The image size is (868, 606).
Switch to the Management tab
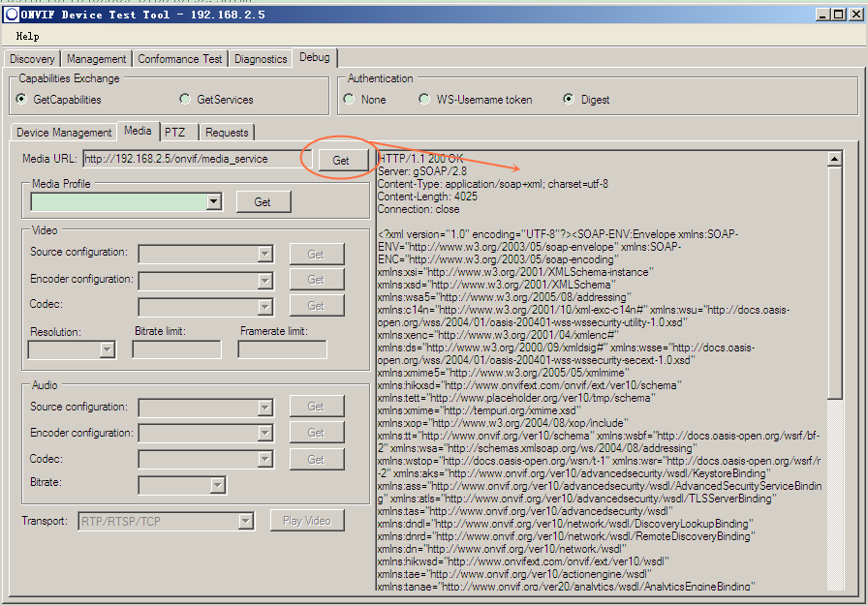coord(96,59)
